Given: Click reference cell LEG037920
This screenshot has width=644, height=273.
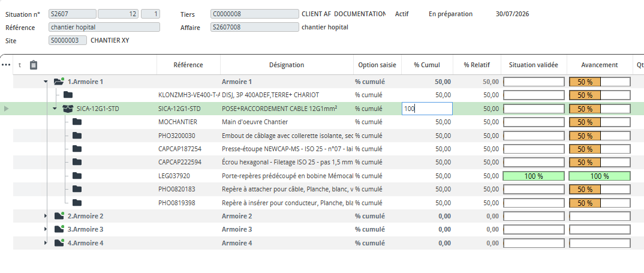Looking at the screenshot, I should [174, 176].
